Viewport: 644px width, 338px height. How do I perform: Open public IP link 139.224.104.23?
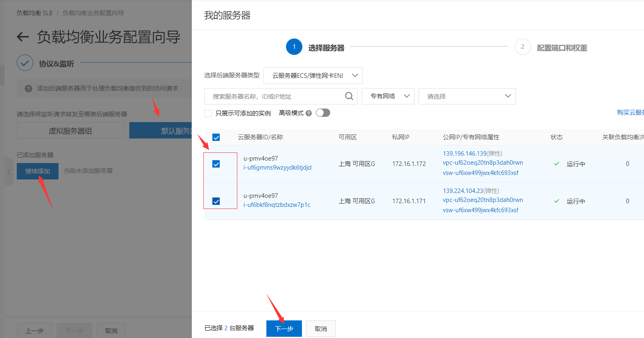coord(463,191)
